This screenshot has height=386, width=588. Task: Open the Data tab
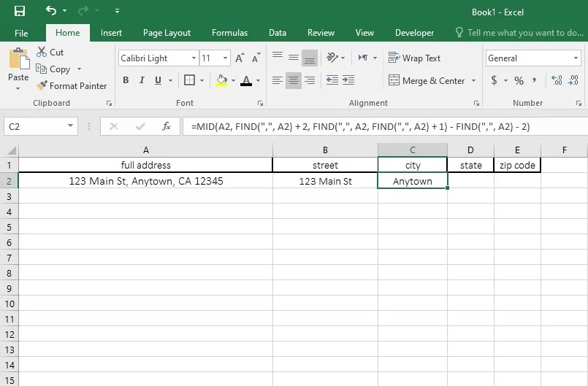tap(278, 33)
